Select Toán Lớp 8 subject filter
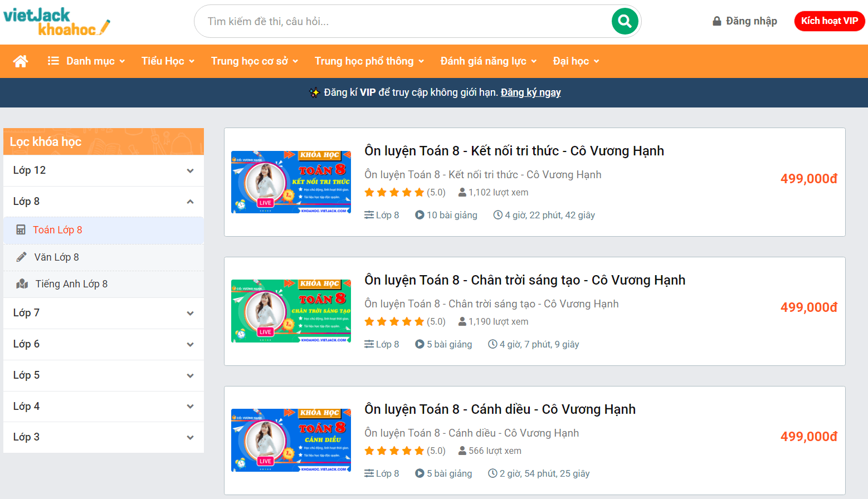The height and width of the screenshot is (499, 868). 104,230
